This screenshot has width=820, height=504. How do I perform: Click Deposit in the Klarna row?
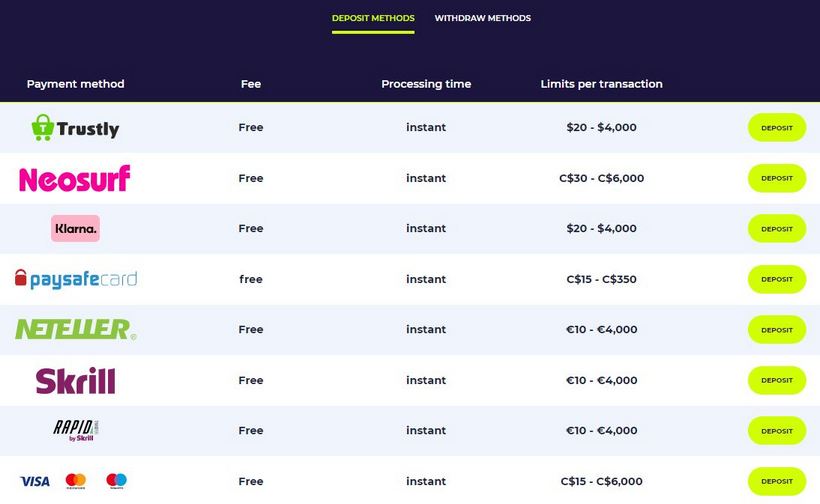[777, 228]
